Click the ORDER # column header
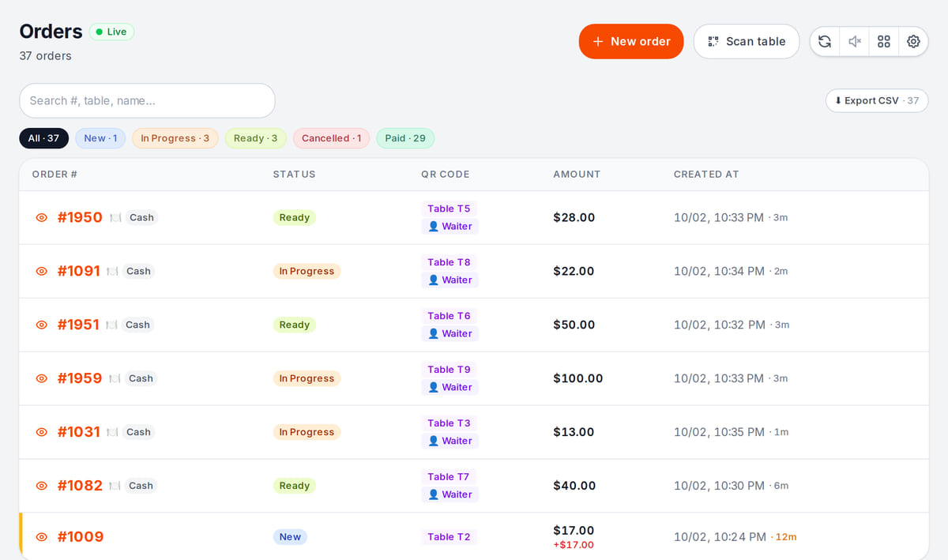The height and width of the screenshot is (560, 948). pyautogui.click(x=55, y=174)
